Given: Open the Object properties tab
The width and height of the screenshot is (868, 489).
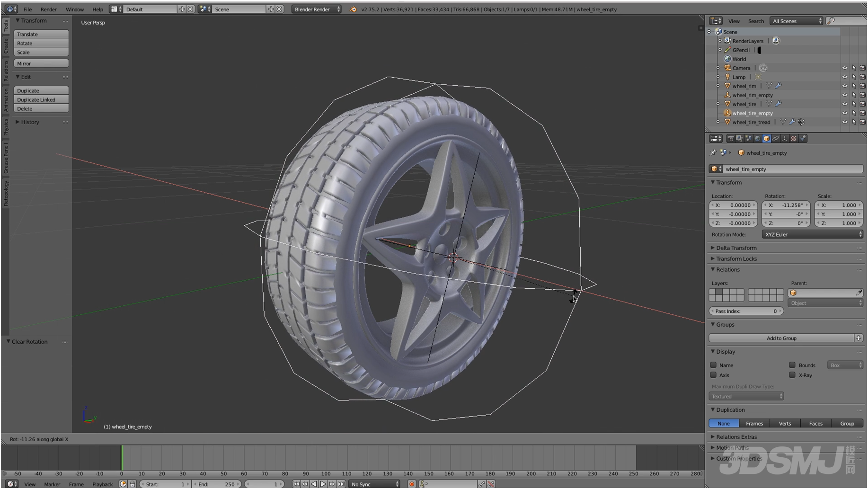Looking at the screenshot, I should click(767, 138).
